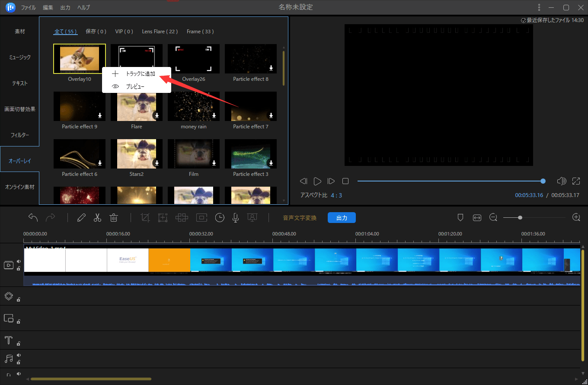Zoom in the timeline with plus magnifier

[576, 217]
